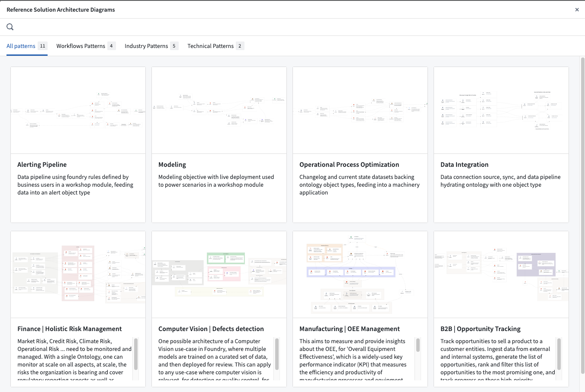585x392 pixels.
Task: Click Computer Vision | Defects detection title
Action: (211, 329)
